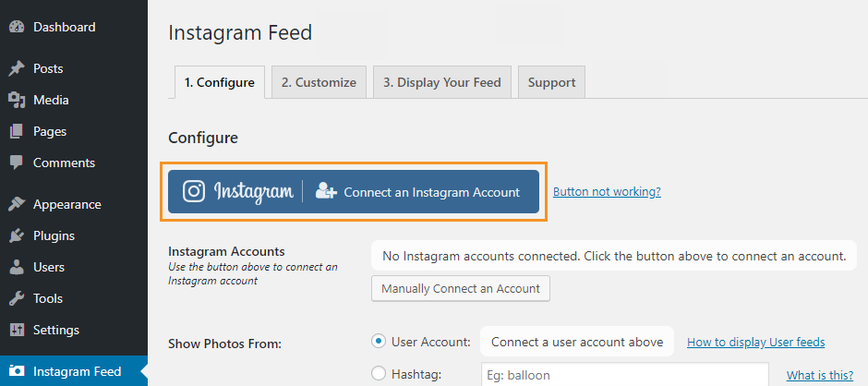This screenshot has height=386, width=868.
Task: Click the Instagram Feed camera icon
Action: (18, 371)
